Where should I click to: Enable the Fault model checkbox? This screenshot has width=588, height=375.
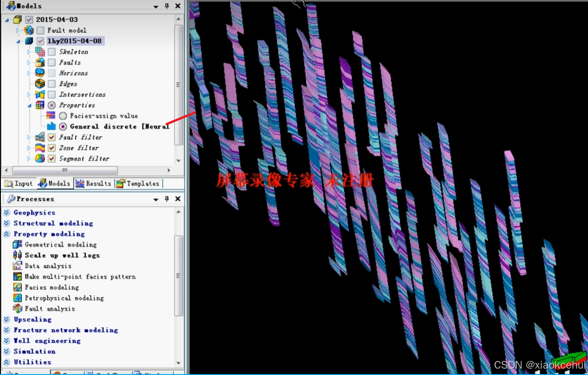coord(40,30)
